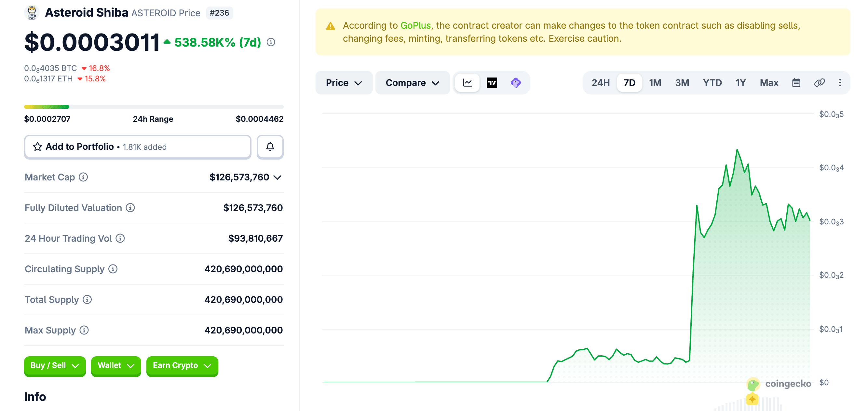The image size is (868, 411).
Task: Click the 1.81K added count
Action: pyautogui.click(x=144, y=147)
